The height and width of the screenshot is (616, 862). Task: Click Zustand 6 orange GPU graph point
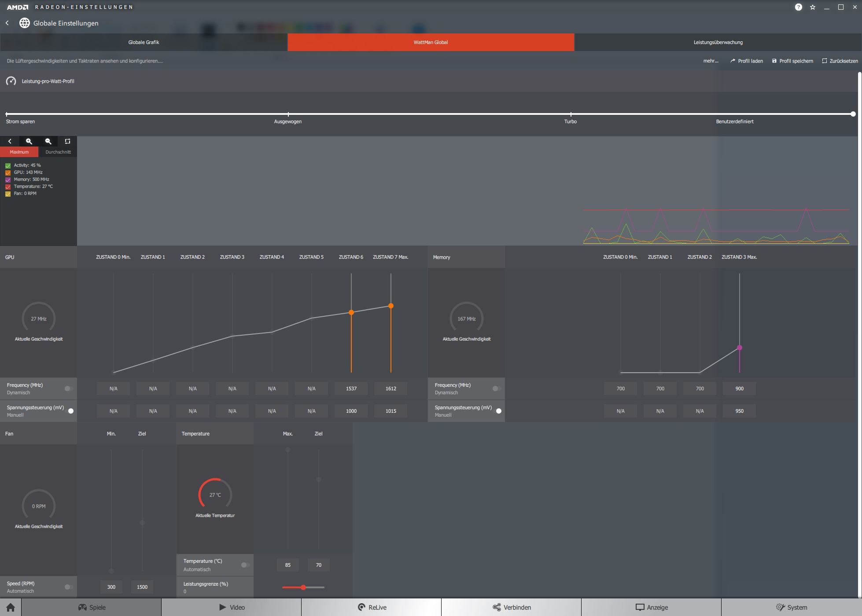pyautogui.click(x=351, y=312)
